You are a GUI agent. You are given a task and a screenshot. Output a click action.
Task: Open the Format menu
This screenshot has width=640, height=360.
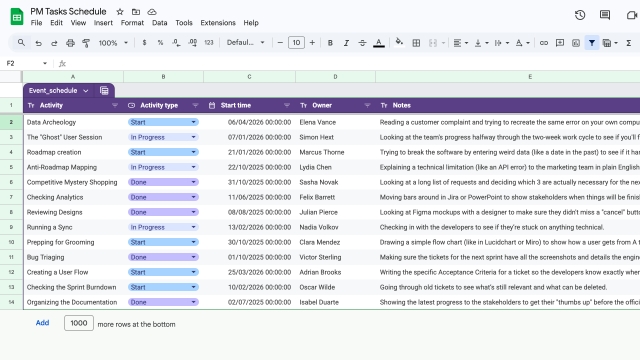pos(132,23)
